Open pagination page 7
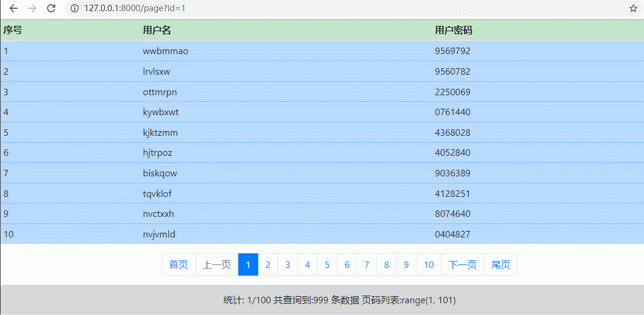644x315 pixels. pos(367,264)
